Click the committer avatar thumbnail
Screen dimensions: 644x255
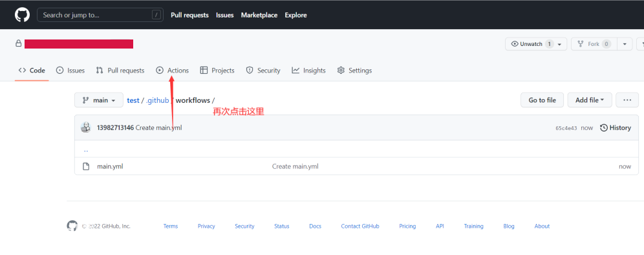(x=86, y=127)
